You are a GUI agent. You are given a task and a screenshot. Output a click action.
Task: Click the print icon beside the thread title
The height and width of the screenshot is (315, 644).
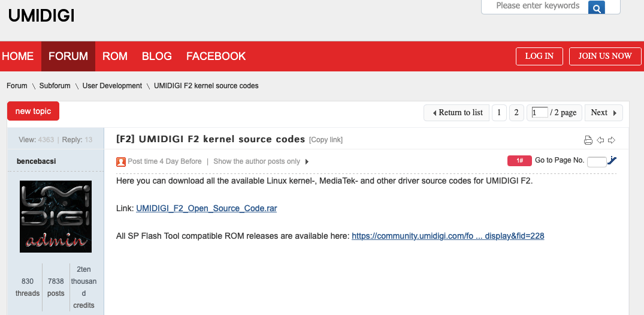[588, 140]
